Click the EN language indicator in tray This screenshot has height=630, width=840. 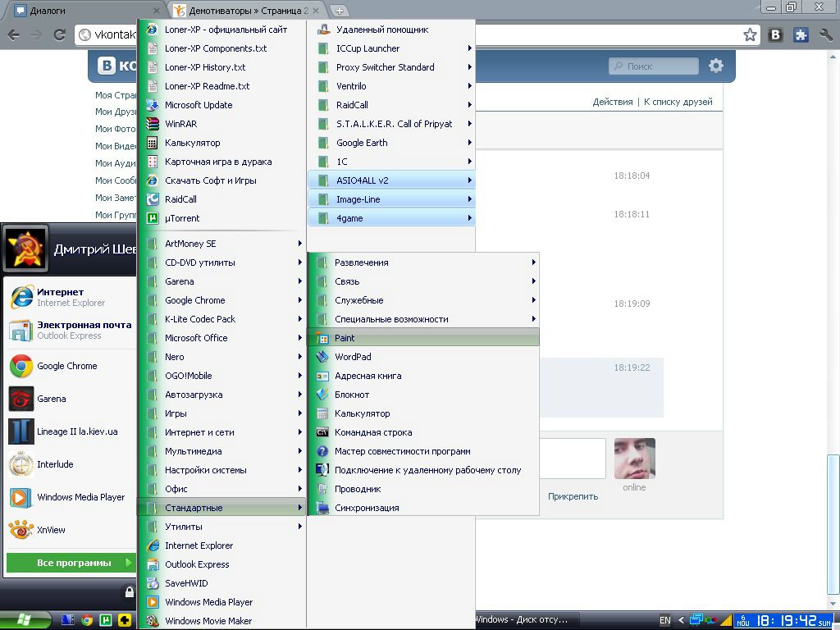pyautogui.click(x=664, y=620)
